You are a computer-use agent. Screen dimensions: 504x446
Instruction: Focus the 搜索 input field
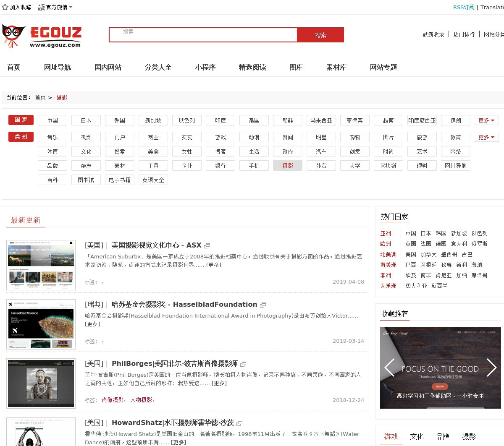[x=203, y=35]
